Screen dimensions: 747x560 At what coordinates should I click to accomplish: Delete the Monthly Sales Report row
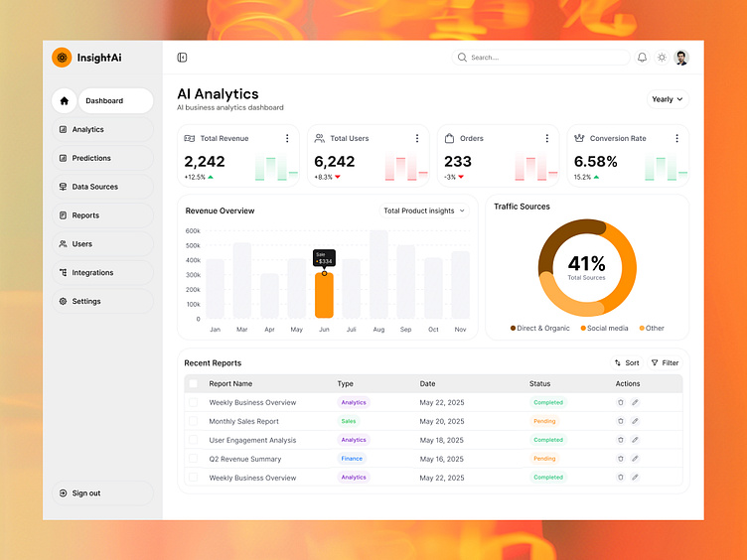[x=620, y=421]
